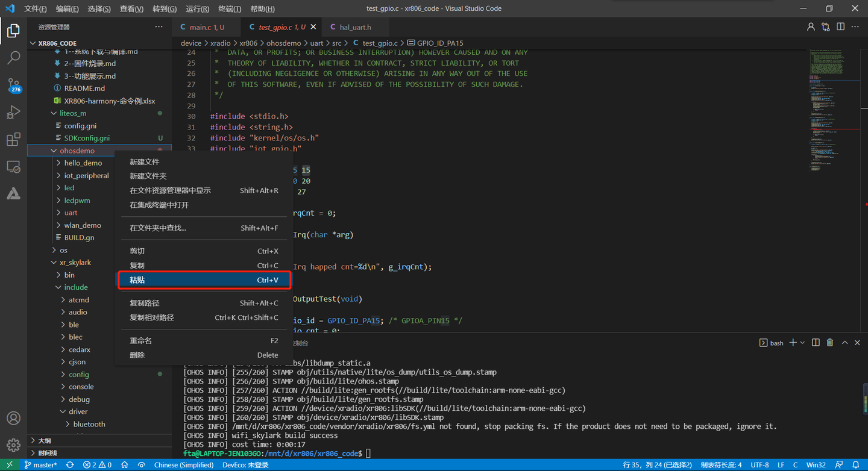868x471 pixels.
Task: Open new terminal dropdown arrow
Action: tap(802, 343)
